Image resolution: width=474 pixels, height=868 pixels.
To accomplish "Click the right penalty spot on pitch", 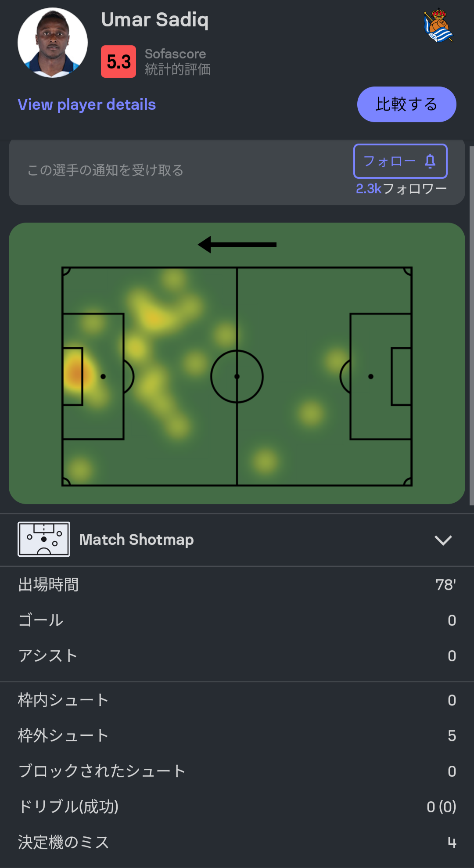I will (x=371, y=376).
